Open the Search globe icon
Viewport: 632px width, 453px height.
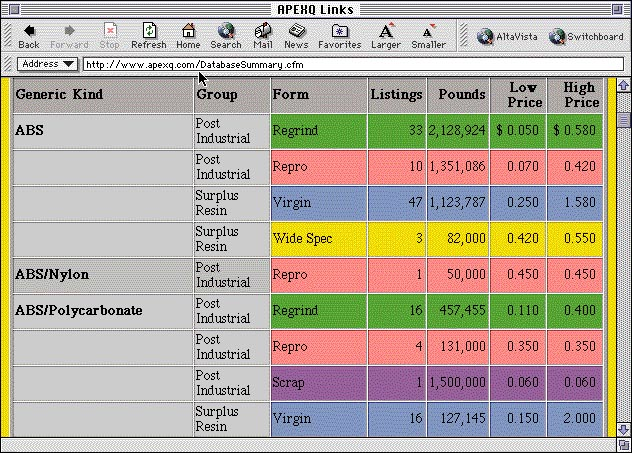(226, 36)
